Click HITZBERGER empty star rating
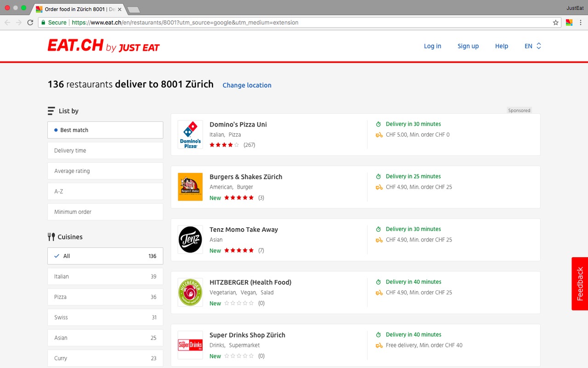The width and height of the screenshot is (588, 368). [x=239, y=303]
